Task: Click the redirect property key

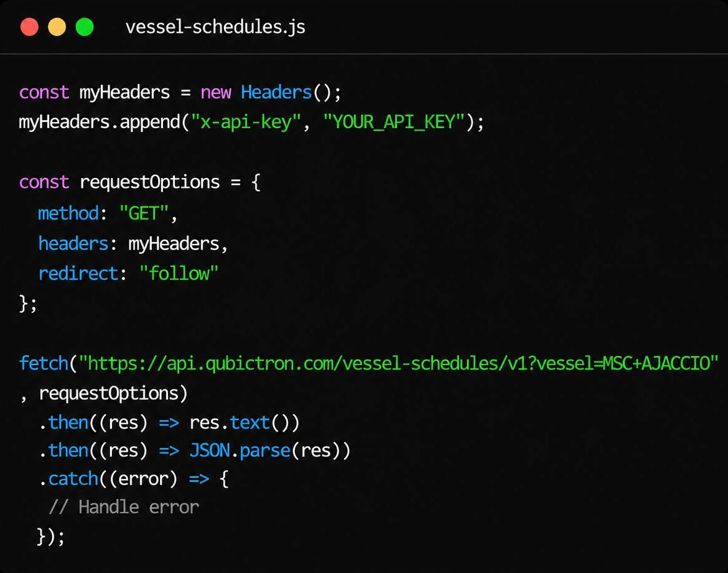Action: [78, 274]
